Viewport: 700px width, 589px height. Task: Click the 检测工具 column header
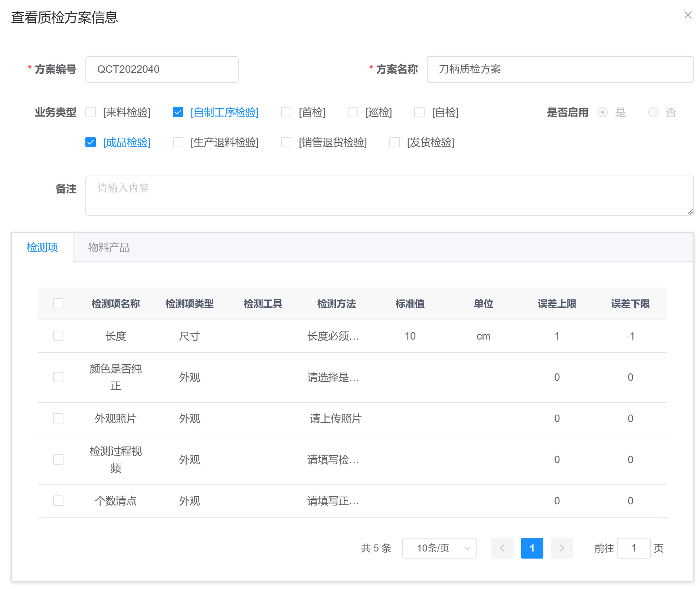point(263,304)
